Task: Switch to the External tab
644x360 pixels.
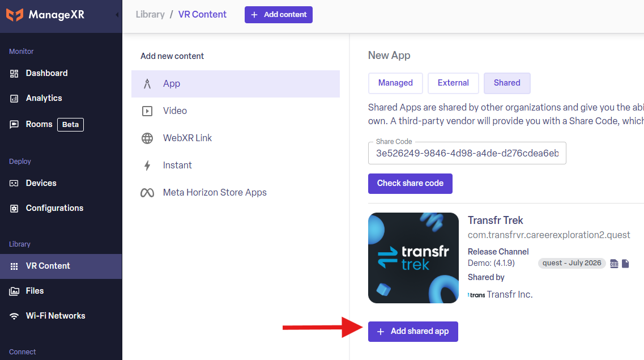Action: pos(453,83)
